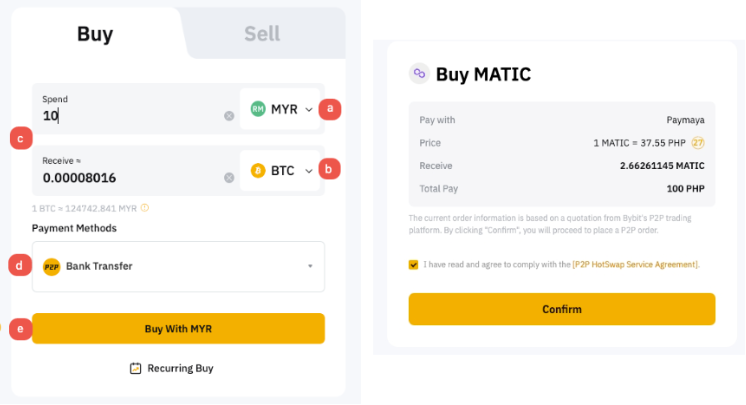Screen dimensions: 746x405
Task: Switch to the Sell tab
Action: 262,34
